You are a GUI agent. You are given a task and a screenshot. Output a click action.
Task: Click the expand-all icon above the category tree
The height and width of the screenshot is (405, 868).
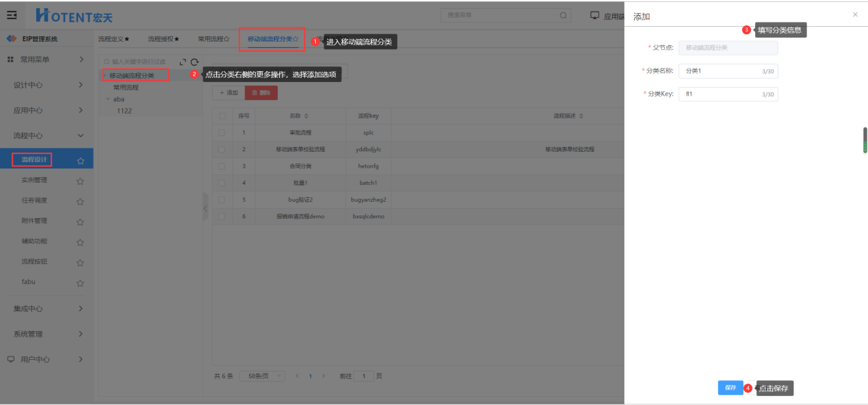click(x=183, y=62)
